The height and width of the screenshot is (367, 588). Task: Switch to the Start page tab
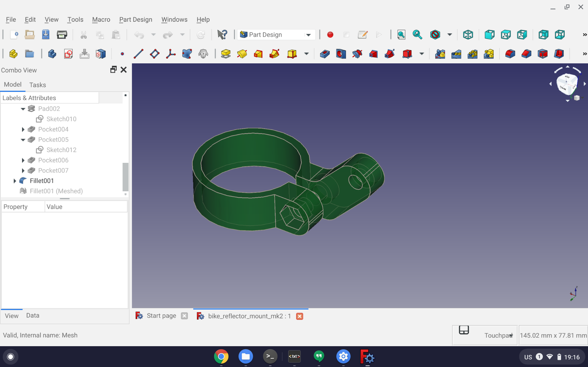click(161, 316)
